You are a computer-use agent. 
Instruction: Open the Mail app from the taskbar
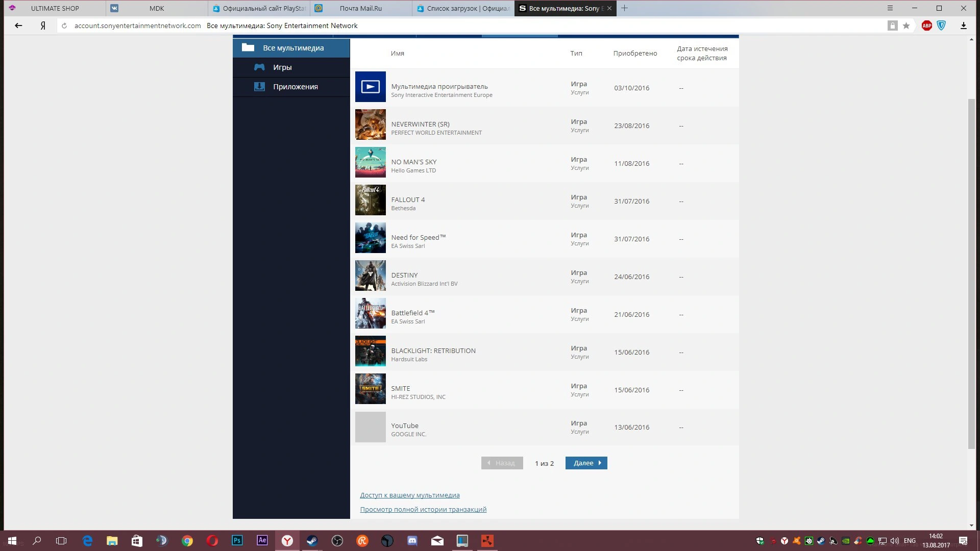(x=437, y=541)
